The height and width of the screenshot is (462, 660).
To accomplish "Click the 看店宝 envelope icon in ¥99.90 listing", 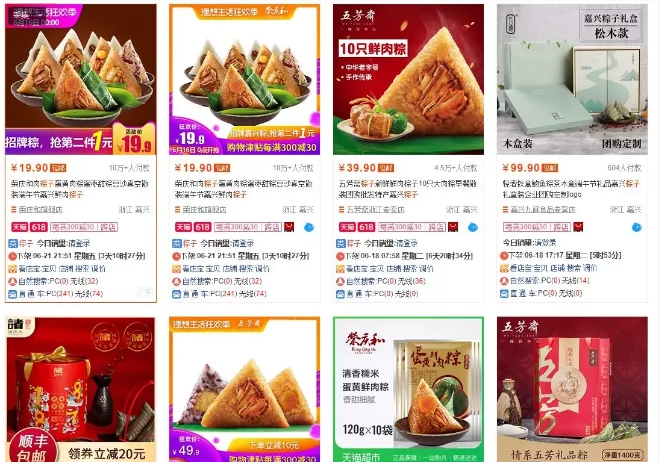I will 504,268.
